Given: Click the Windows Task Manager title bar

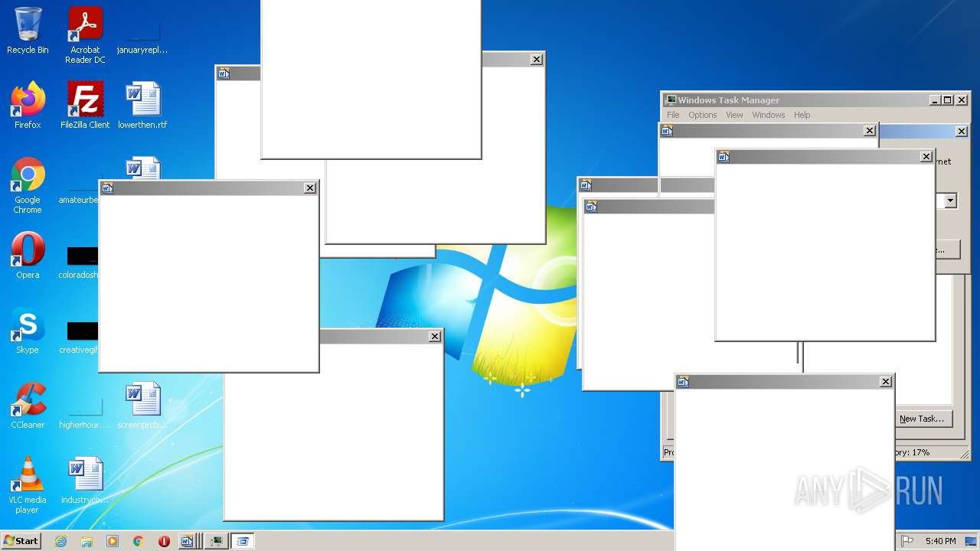Looking at the screenshot, I should pos(796,100).
